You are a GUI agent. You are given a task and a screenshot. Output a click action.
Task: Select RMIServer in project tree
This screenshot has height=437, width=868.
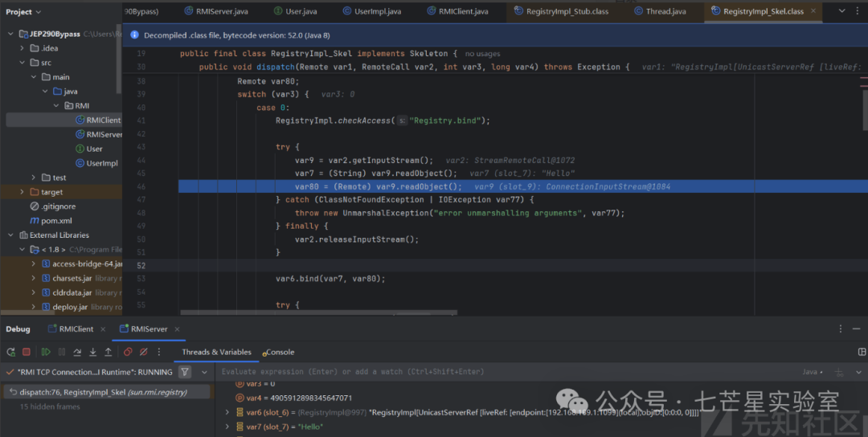tap(99, 134)
